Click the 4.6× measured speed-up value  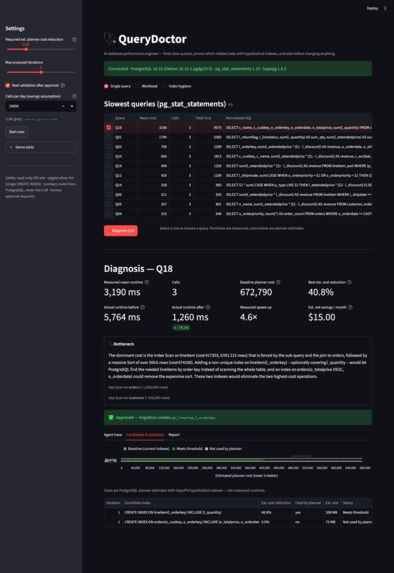[x=249, y=317]
